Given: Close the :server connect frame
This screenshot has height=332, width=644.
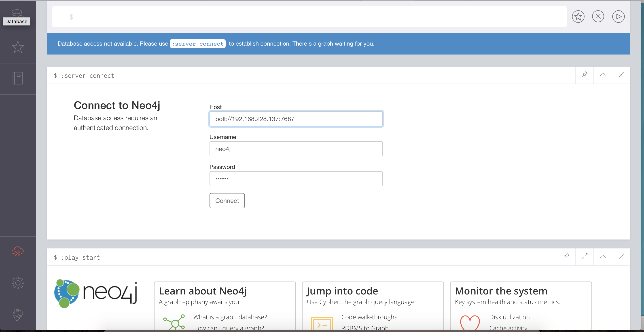Looking at the screenshot, I should click(x=621, y=75).
